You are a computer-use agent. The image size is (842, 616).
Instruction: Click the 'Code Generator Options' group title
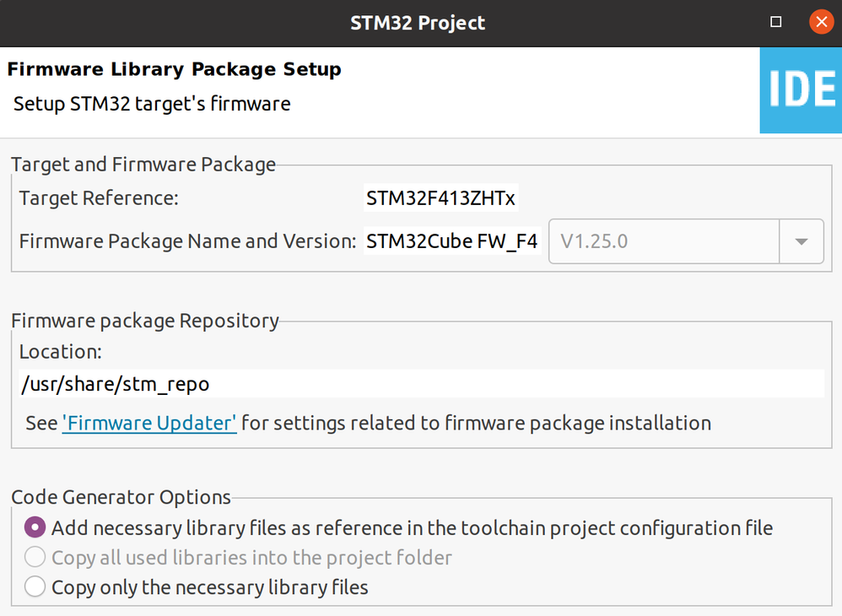tap(121, 497)
